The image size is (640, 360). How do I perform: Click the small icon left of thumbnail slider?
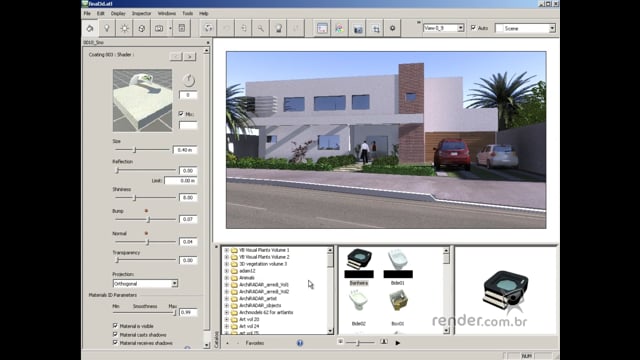coord(340,342)
